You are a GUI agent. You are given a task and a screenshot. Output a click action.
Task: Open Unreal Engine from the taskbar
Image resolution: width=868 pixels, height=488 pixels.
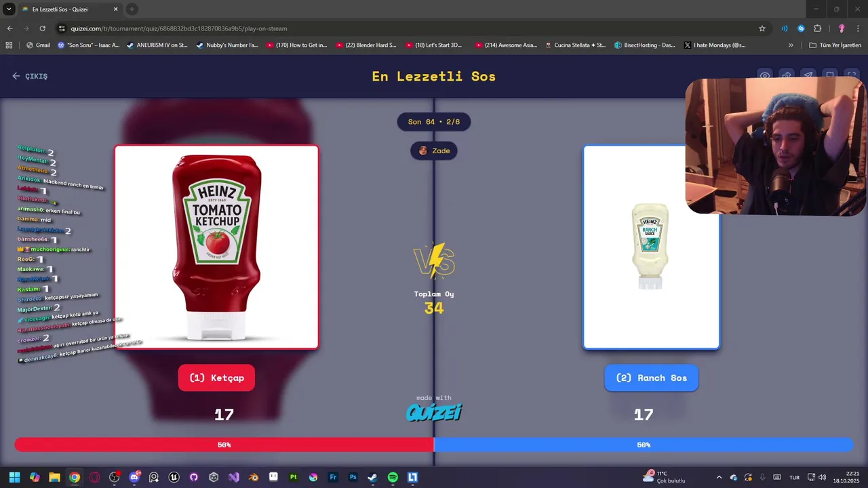pos(174,477)
